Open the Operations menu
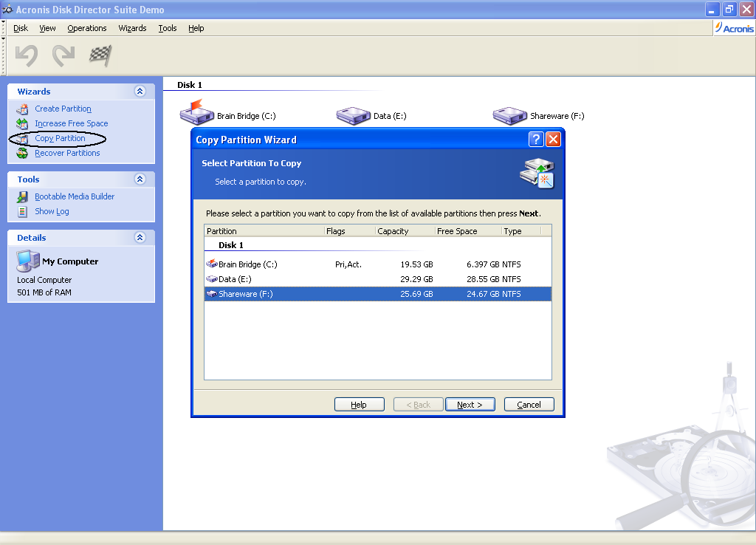 [x=87, y=28]
